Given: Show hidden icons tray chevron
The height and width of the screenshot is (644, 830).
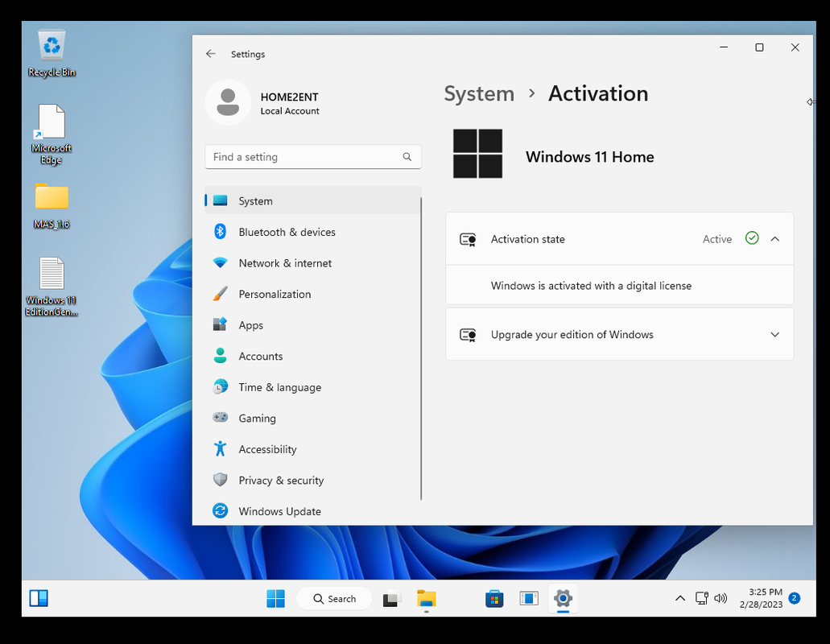Looking at the screenshot, I should click(x=680, y=598).
